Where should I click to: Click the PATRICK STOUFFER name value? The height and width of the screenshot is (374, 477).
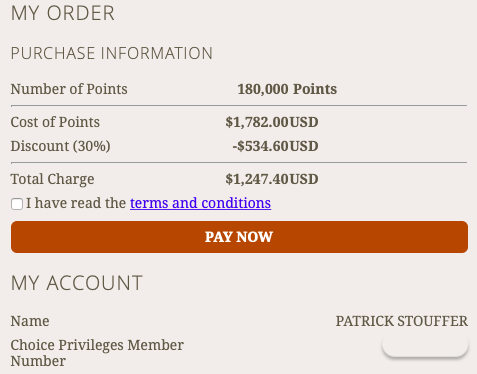[x=402, y=321]
